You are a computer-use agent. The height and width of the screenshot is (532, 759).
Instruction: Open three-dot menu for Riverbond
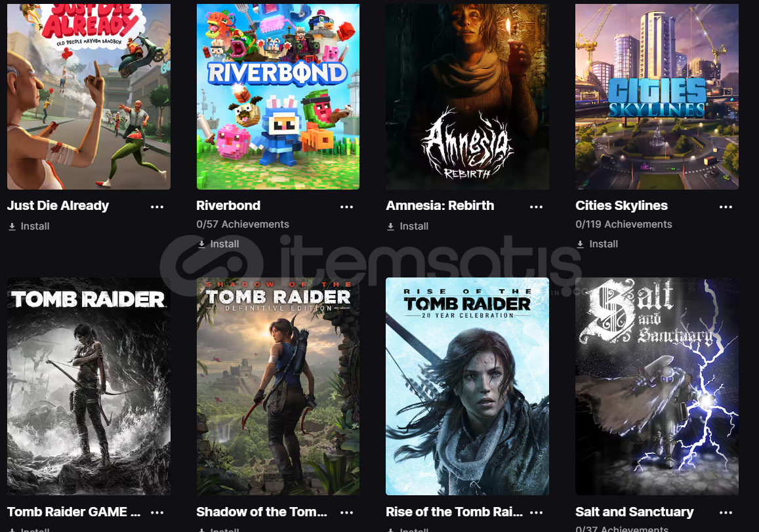coord(346,207)
